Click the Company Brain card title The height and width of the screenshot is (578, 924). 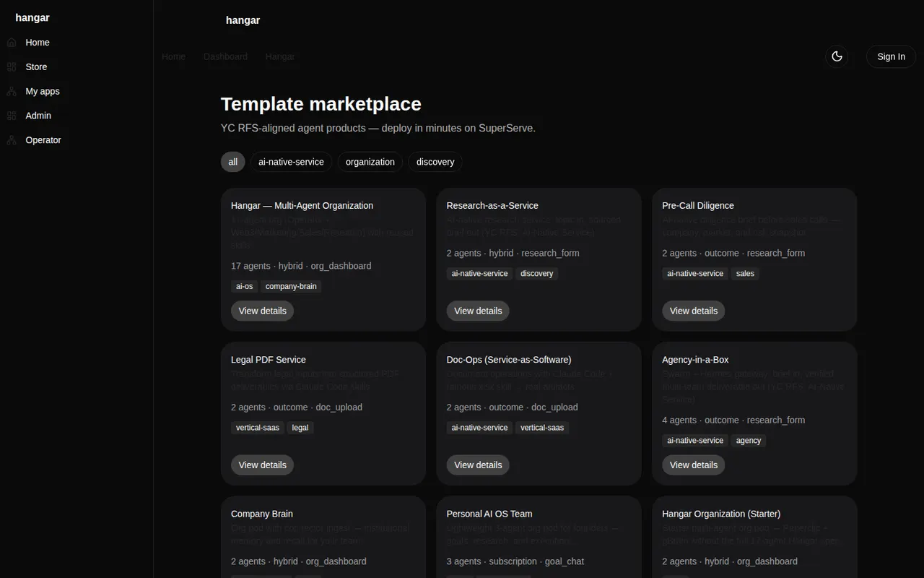pos(262,514)
